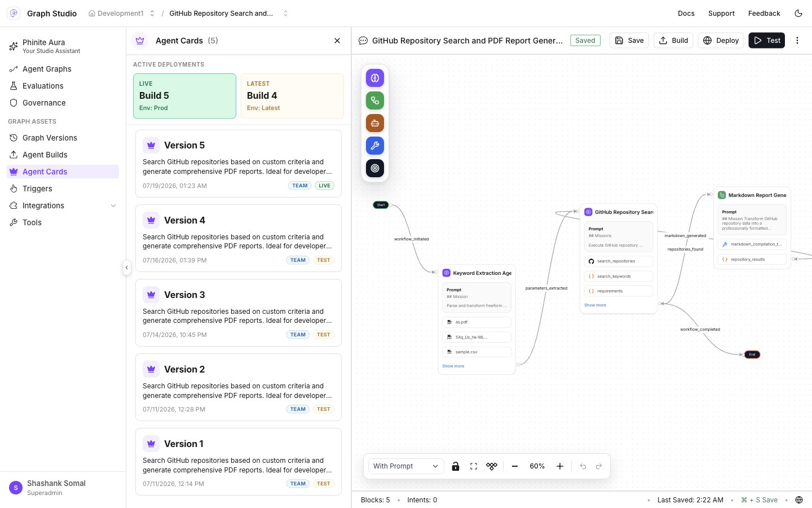Click the Graph Studio logo icon

14,13
